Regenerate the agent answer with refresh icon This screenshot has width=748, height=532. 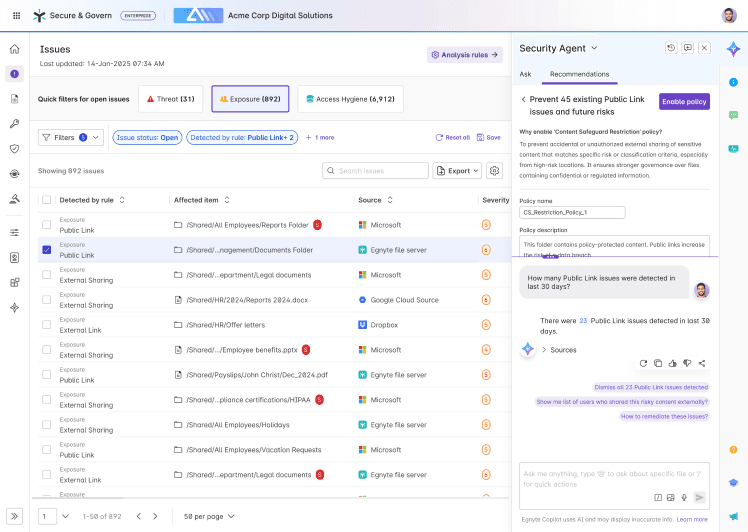(x=643, y=364)
